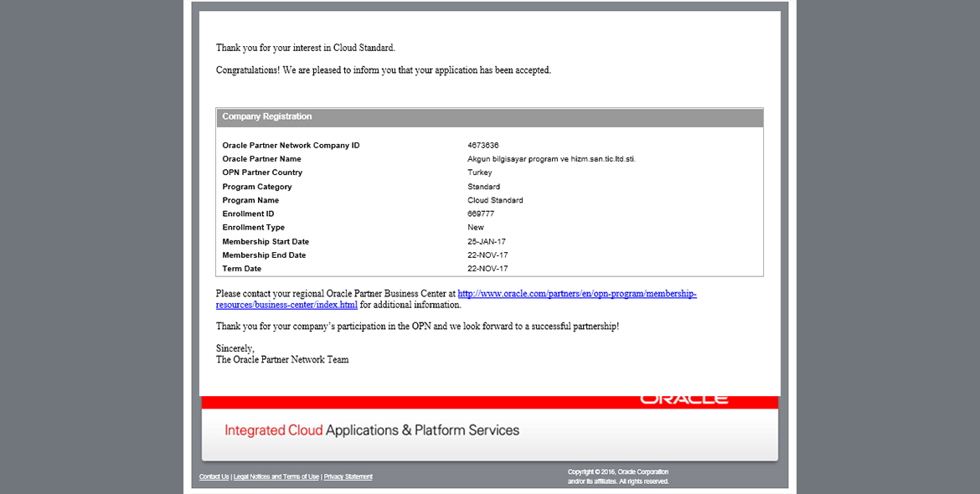Viewport: 980px width, 494px height.
Task: Click the Membership End Date label
Action: point(264,255)
